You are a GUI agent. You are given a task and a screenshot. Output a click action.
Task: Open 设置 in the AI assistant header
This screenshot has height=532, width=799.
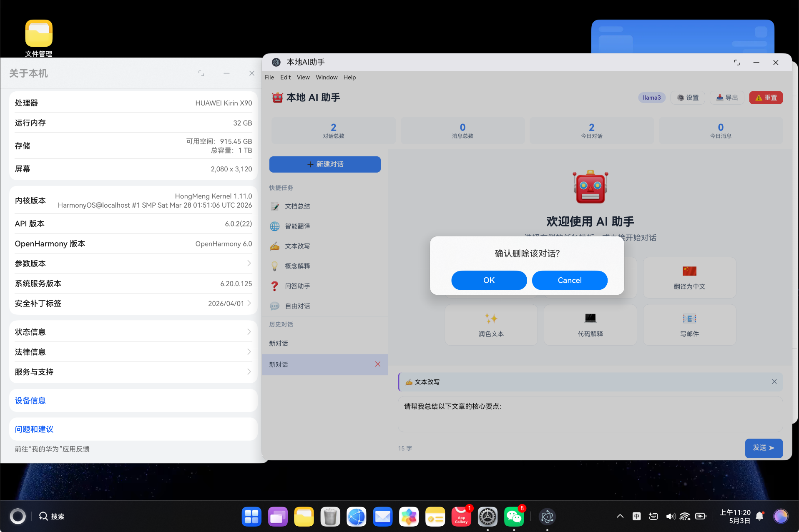(x=688, y=98)
